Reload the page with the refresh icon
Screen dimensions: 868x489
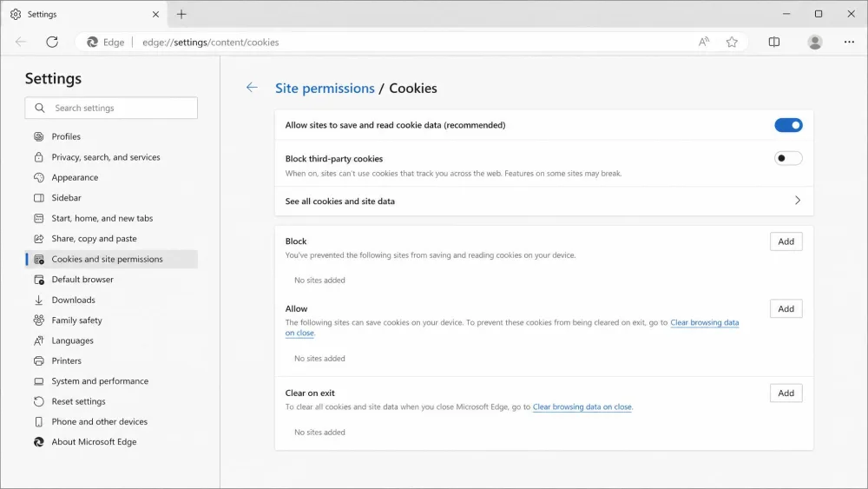pyautogui.click(x=52, y=42)
